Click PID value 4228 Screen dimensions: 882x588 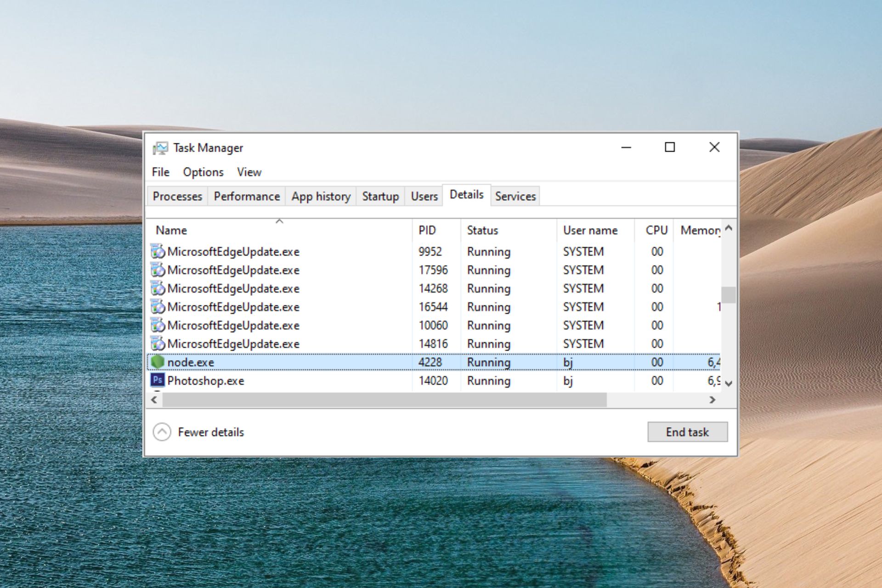pos(430,362)
